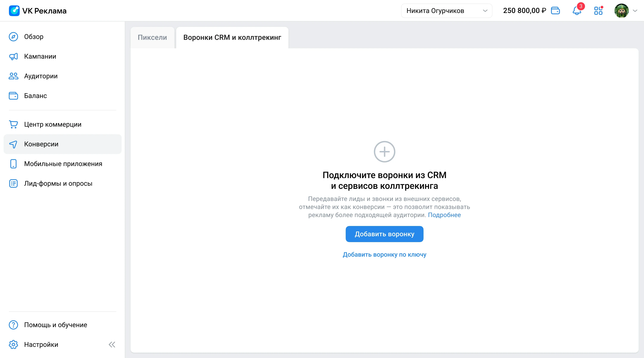Click the Добавить воронку по ключу link
644x358 pixels.
point(384,255)
